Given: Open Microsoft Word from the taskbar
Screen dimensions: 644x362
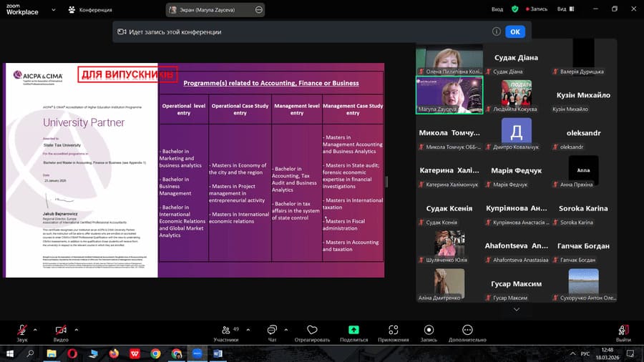Looking at the screenshot, I should pos(218,353).
